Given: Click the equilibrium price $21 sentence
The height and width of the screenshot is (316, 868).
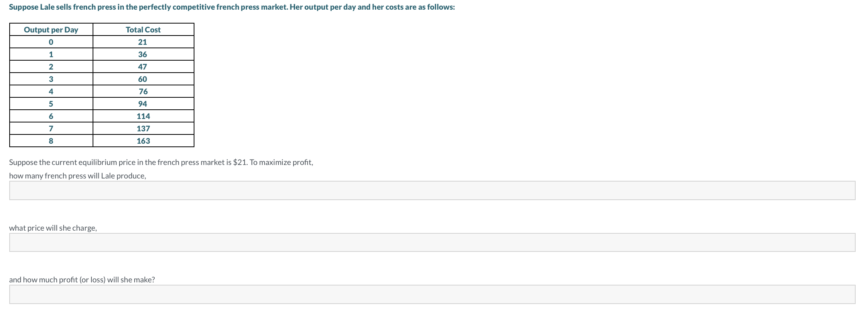Looking at the screenshot, I should click(161, 162).
